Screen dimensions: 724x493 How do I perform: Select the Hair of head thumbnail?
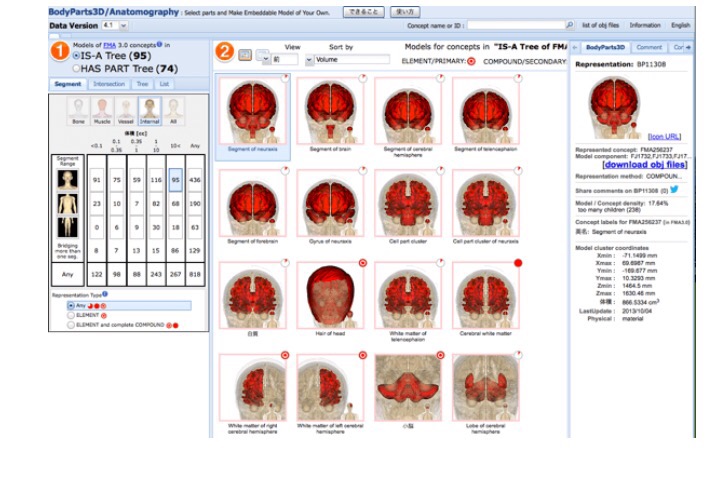[330, 301]
